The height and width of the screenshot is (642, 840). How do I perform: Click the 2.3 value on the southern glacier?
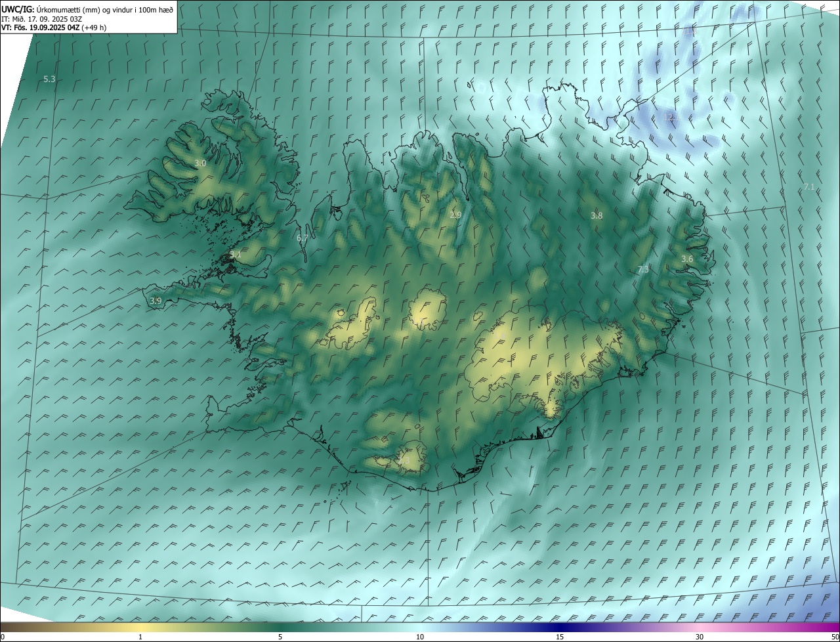tap(404, 461)
